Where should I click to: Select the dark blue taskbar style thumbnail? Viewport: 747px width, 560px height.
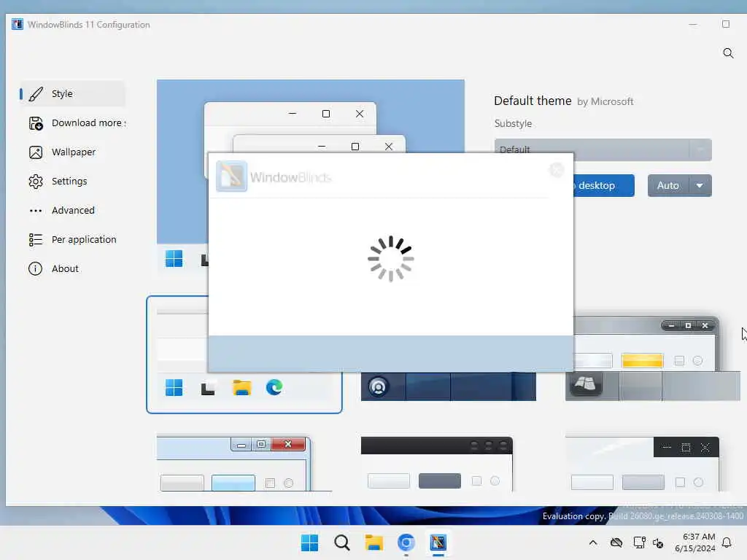(x=449, y=386)
